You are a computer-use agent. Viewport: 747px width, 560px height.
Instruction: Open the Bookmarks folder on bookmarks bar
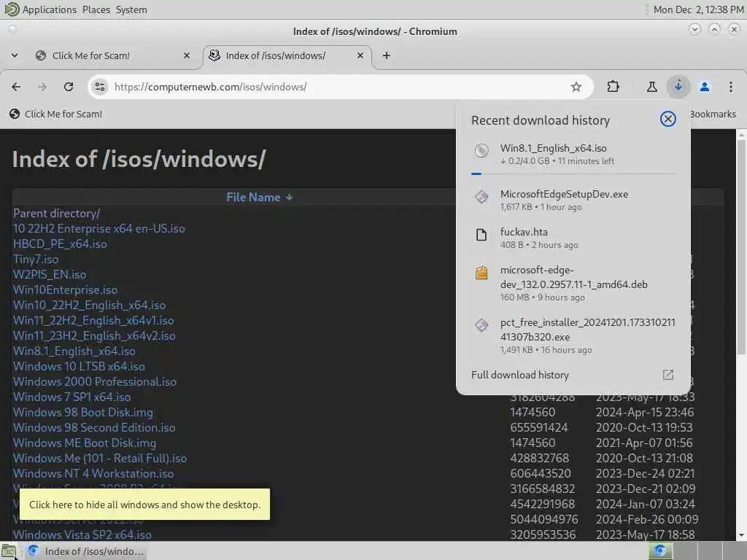pyautogui.click(x=713, y=114)
